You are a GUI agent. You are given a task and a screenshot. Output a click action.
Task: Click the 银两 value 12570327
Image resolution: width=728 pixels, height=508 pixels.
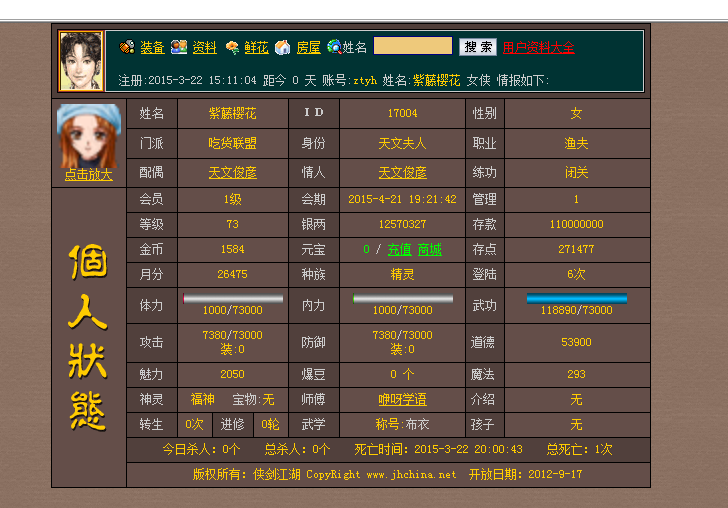pyautogui.click(x=402, y=224)
